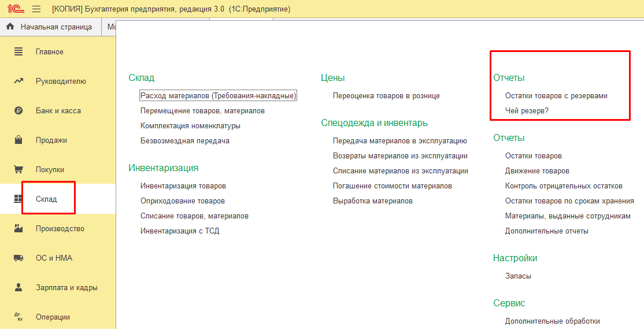644x330 pixels.
Task: Open Расход материалов (Требования-накладные)
Action: coord(218,95)
